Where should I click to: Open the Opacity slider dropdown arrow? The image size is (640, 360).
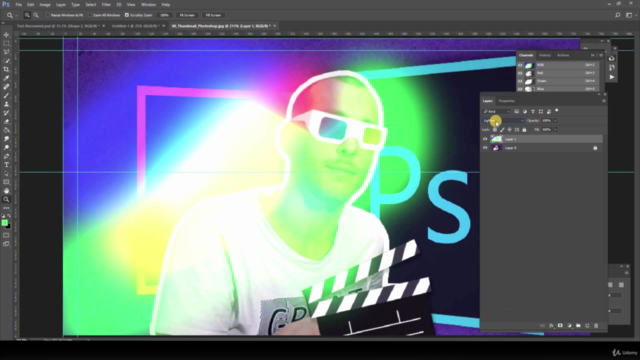[556, 121]
